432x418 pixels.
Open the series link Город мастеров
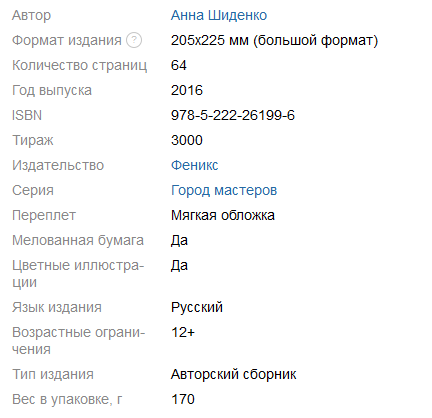(224, 191)
